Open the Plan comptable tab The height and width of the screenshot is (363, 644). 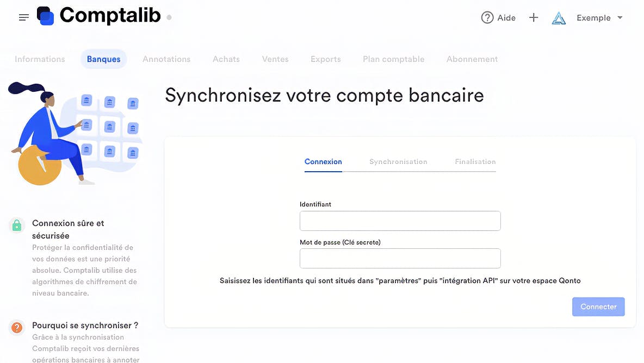coord(394,59)
